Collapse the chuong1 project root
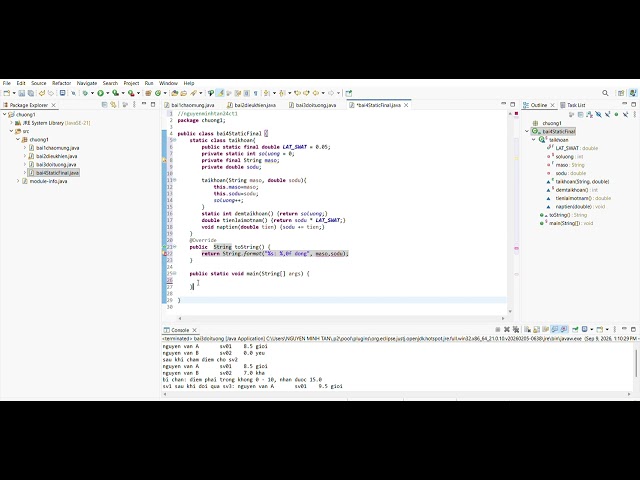This screenshot has width=640, height=480. (x=4, y=115)
